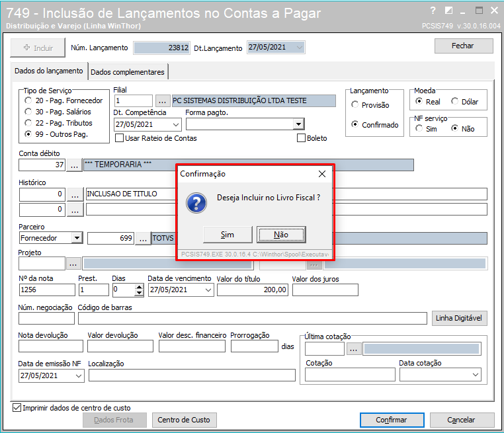The height and width of the screenshot is (433, 504).
Task: Expand Forma pagto. combo box
Action: point(298,124)
